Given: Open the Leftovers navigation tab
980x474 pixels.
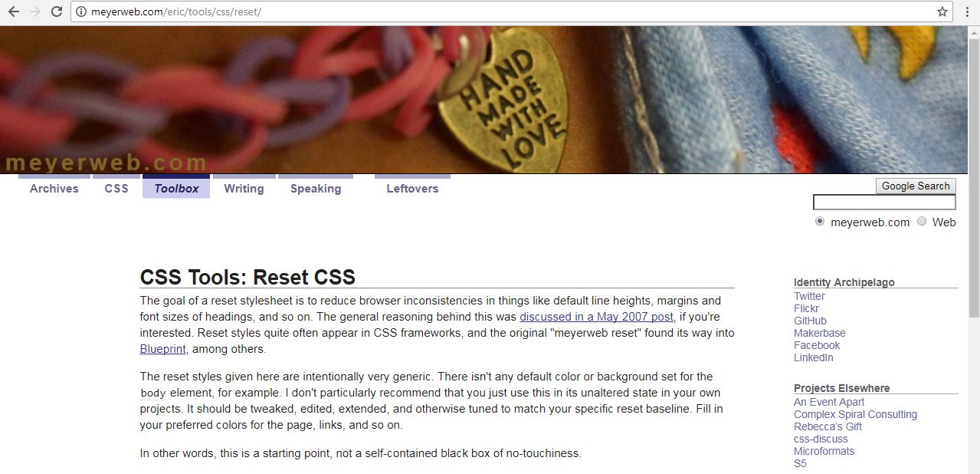Looking at the screenshot, I should (x=412, y=187).
